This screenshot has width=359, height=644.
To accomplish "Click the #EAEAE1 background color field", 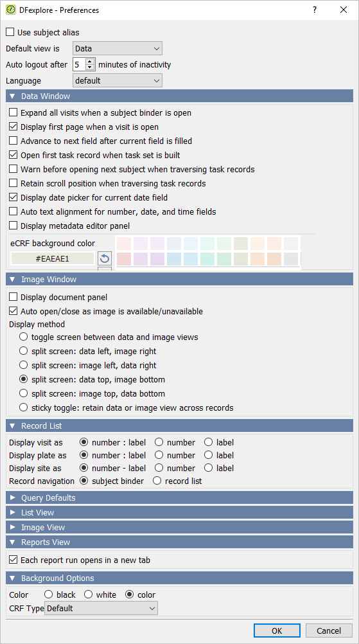I will coord(53,259).
